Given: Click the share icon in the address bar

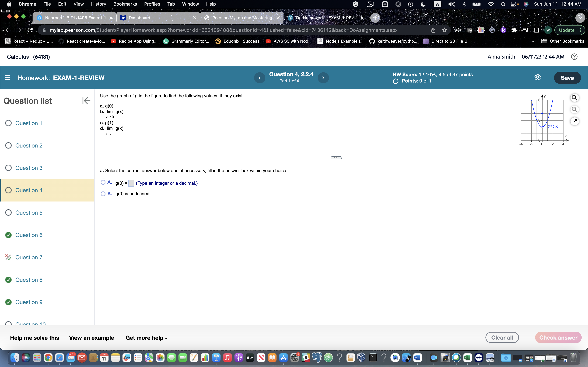Looking at the screenshot, I should (433, 30).
